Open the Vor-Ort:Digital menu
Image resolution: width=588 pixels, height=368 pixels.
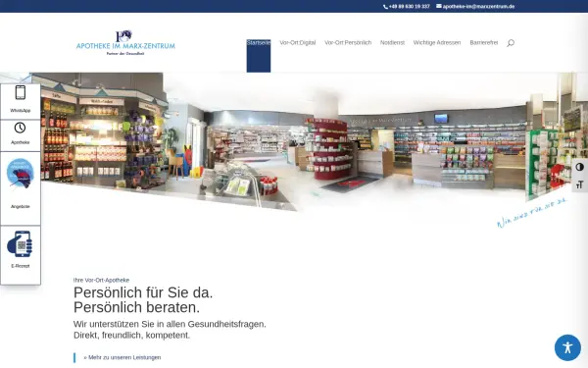(298, 43)
